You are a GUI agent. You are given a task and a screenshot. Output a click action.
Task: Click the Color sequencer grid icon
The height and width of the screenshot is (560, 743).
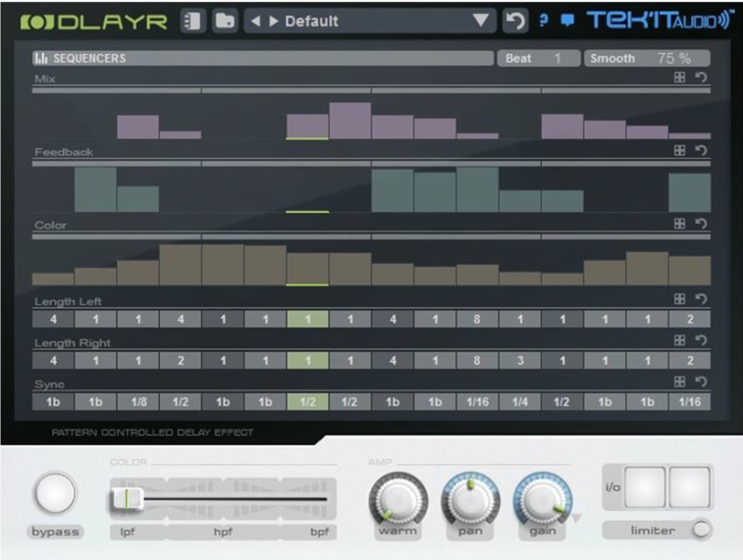coord(679,224)
